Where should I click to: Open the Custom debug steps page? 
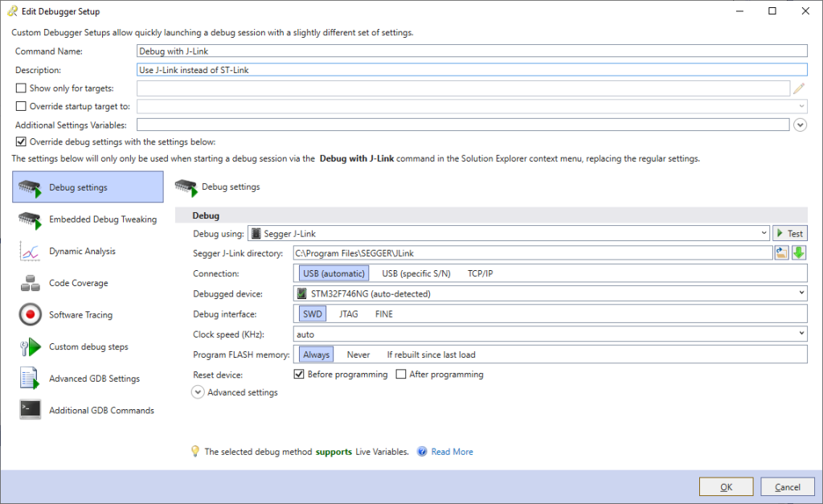[88, 347]
